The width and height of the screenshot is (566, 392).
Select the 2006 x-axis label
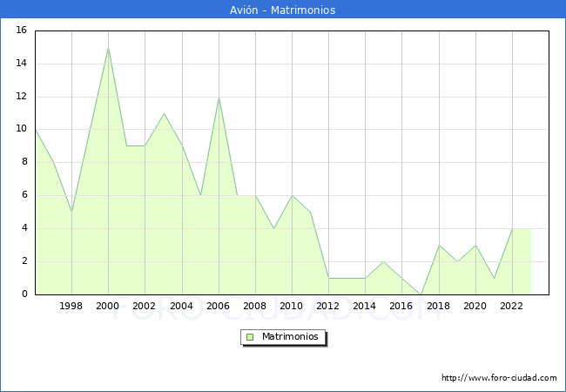click(218, 306)
